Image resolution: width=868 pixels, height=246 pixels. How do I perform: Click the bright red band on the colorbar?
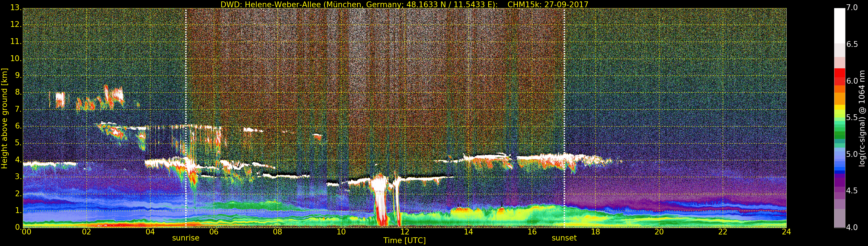(x=839, y=73)
